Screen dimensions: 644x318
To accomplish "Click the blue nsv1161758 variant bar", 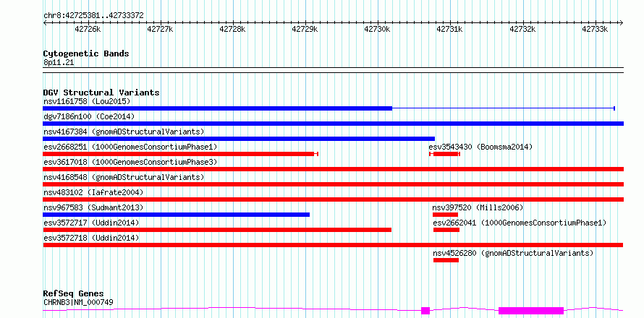I will (x=218, y=108).
